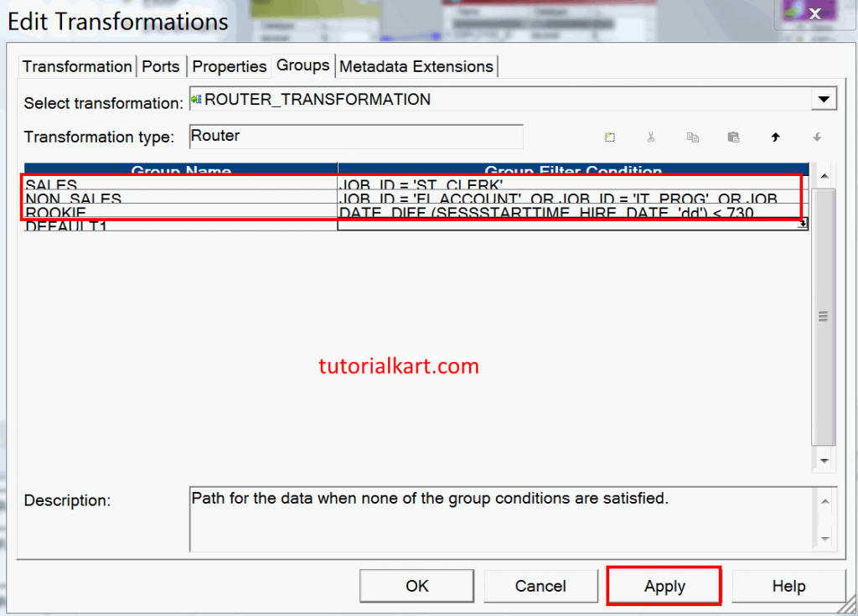Switch to the Properties tab
Image resolution: width=858 pixels, height=616 pixels.
(x=230, y=65)
